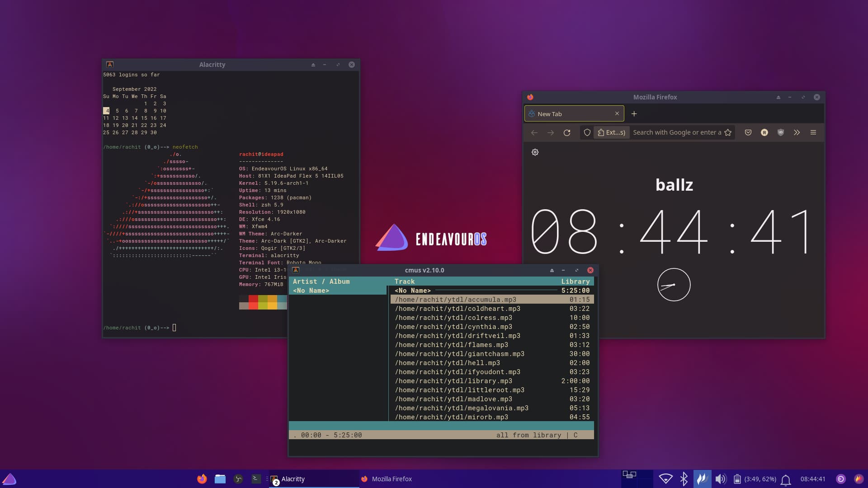Open the tracking protection shield in Firefox
This screenshot has width=868, height=488.
click(587, 132)
